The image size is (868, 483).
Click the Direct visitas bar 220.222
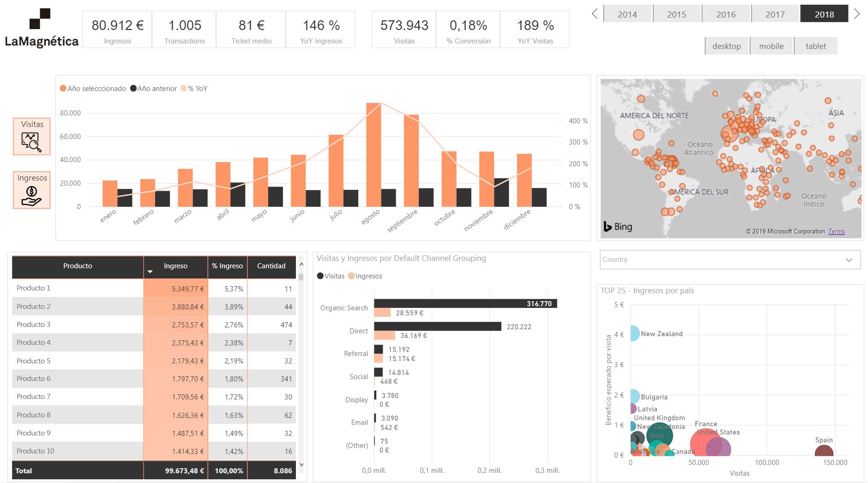point(438,326)
